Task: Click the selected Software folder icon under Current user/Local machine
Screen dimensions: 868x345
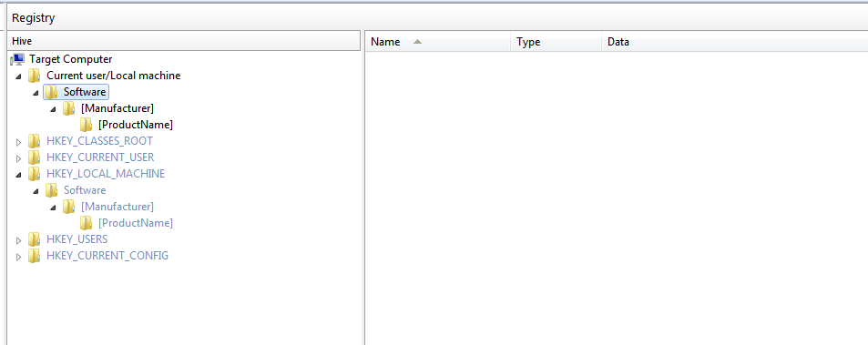Action: pyautogui.click(x=52, y=92)
